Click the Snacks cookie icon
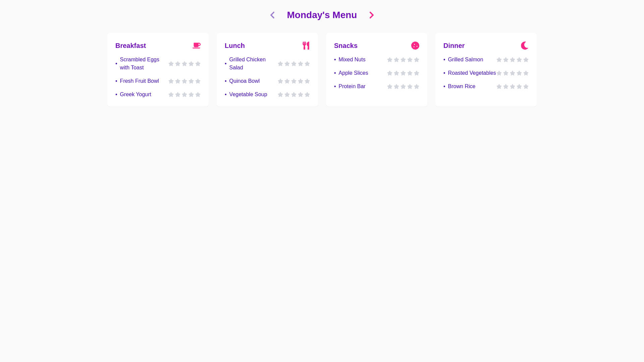Viewport: 644px width, 362px height. (415, 46)
